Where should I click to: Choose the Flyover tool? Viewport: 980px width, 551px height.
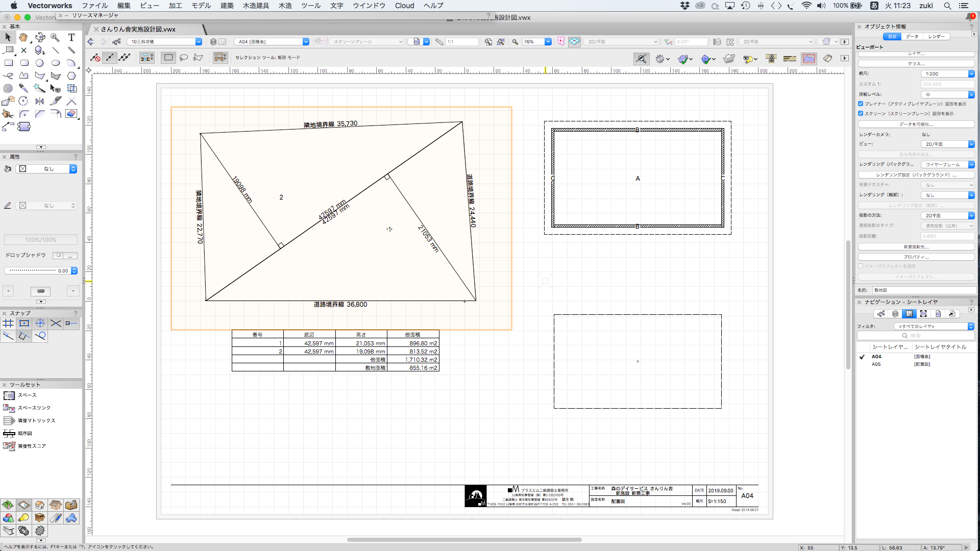pos(40,37)
